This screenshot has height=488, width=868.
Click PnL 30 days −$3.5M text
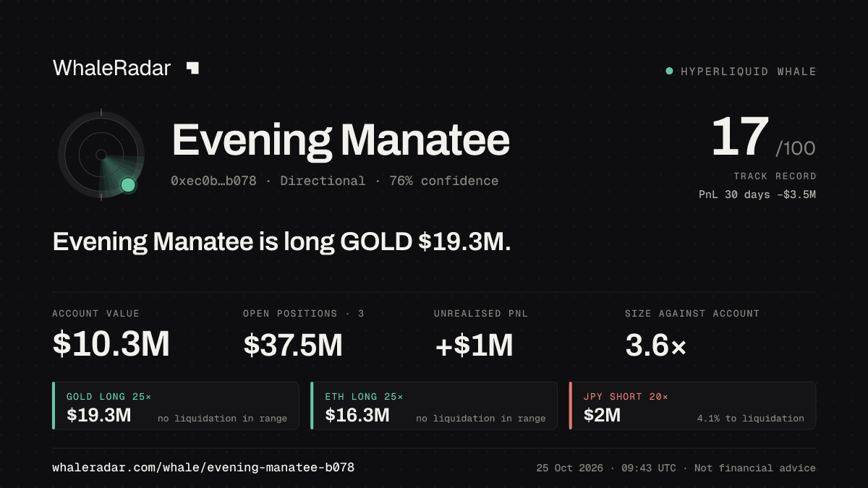[x=757, y=194]
